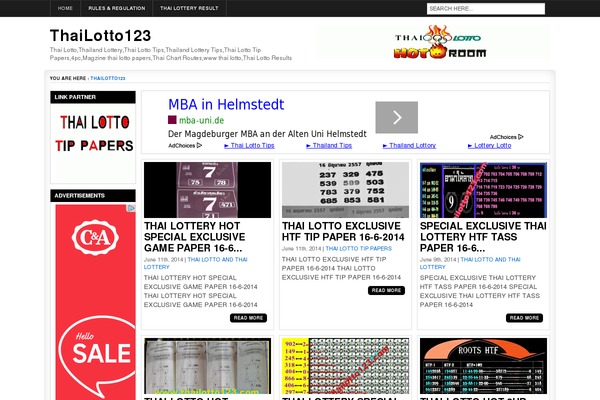
Task: Click the mba-uni.de ad link
Action: [x=201, y=120]
